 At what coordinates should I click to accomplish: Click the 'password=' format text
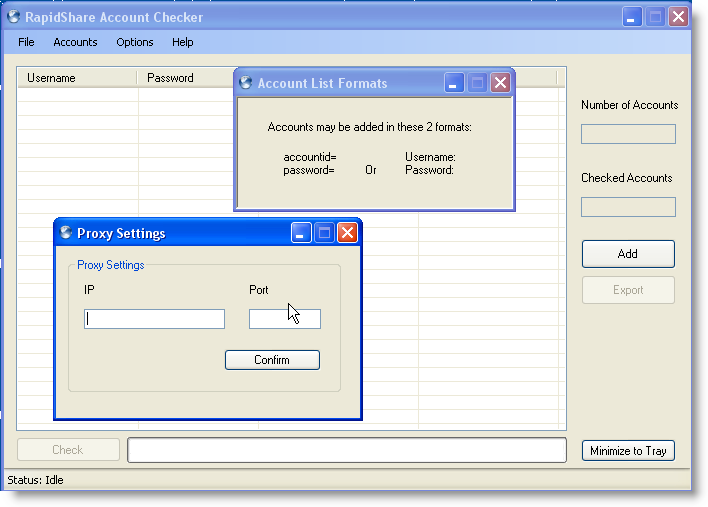pos(309,170)
